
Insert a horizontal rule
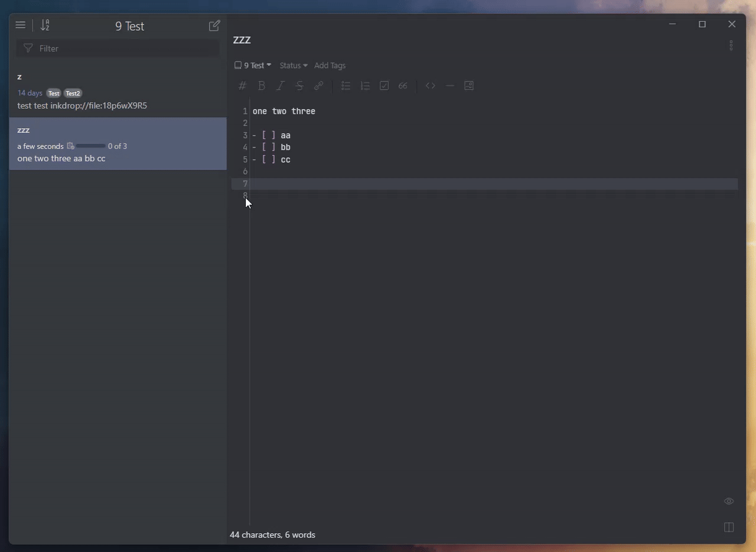(449, 86)
